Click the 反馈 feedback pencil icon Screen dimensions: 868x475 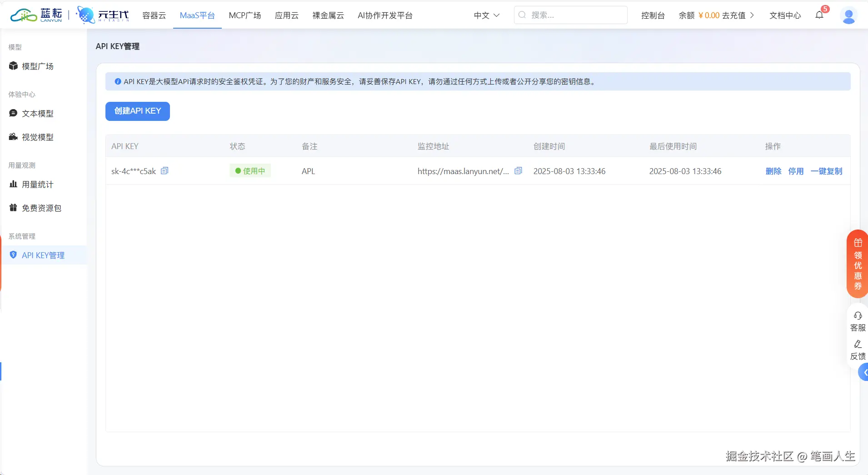(858, 344)
